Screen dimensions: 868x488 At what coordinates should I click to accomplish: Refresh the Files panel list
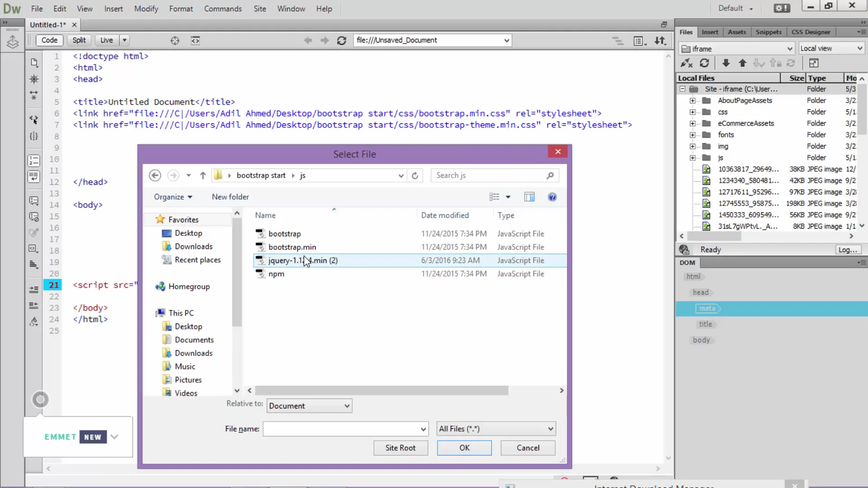coord(704,63)
